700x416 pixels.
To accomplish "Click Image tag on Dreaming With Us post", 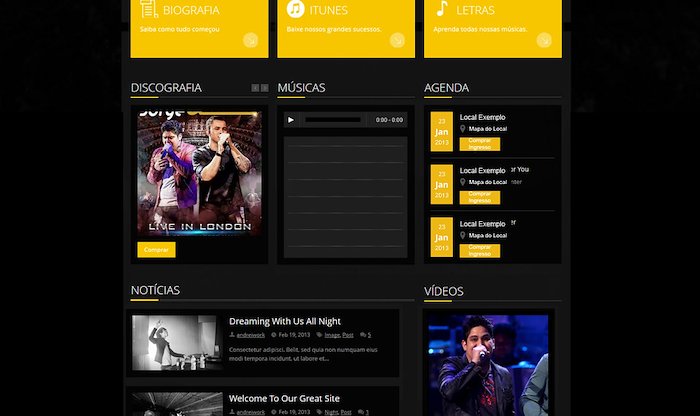I will 332,335.
